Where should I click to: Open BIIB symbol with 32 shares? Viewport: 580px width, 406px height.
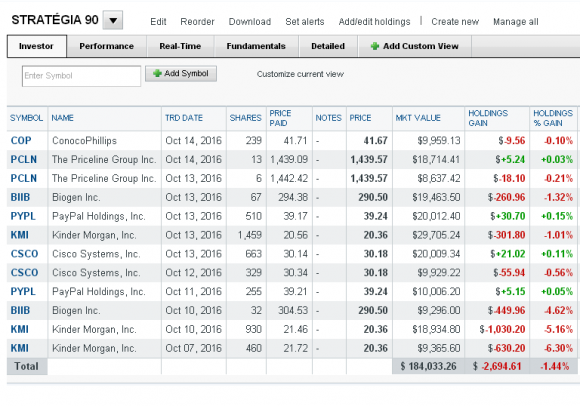tap(20, 310)
